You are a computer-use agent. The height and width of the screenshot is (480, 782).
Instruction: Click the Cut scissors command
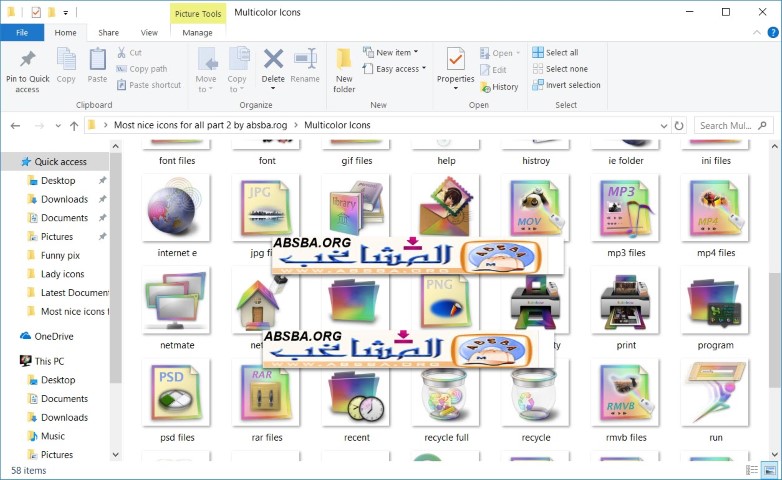(x=129, y=52)
